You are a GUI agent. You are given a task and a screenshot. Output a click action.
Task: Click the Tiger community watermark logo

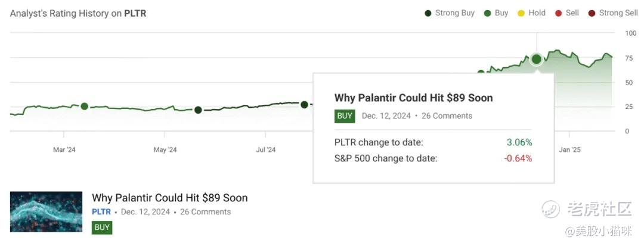pyautogui.click(x=552, y=208)
